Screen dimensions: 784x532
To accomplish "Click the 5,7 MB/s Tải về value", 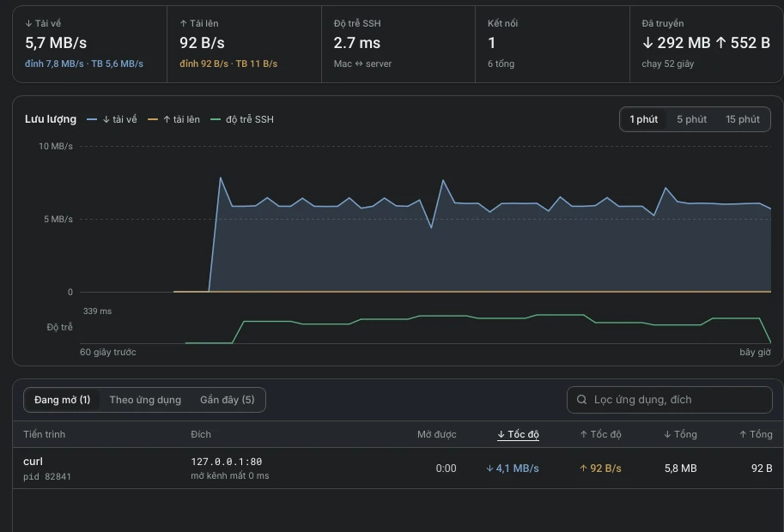I will pos(56,43).
